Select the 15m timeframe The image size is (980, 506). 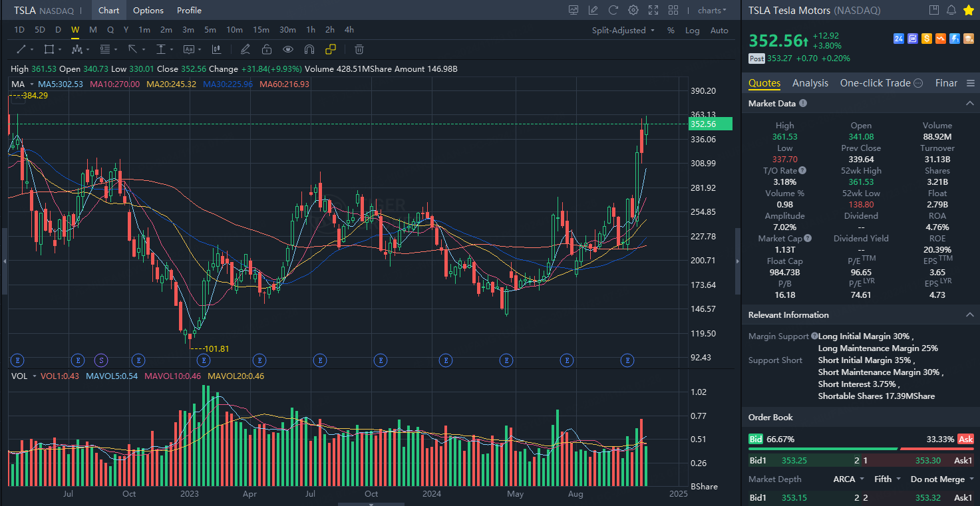pyautogui.click(x=261, y=30)
